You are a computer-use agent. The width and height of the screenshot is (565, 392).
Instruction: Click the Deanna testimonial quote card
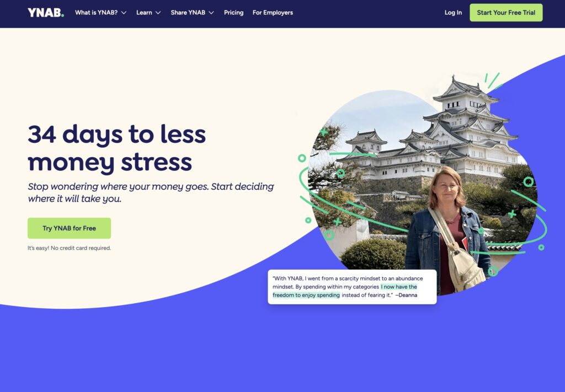[x=352, y=287]
